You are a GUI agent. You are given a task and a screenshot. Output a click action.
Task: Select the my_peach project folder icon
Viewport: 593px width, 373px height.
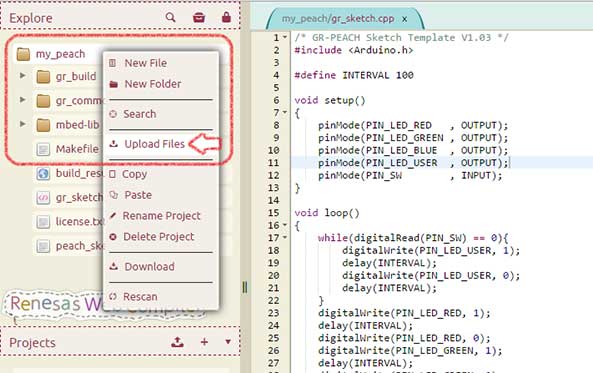pos(23,54)
